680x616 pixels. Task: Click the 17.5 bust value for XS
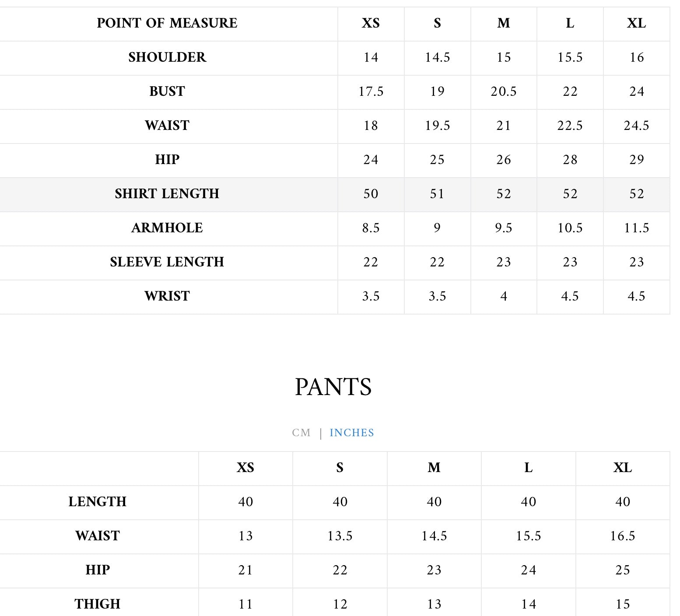click(371, 91)
